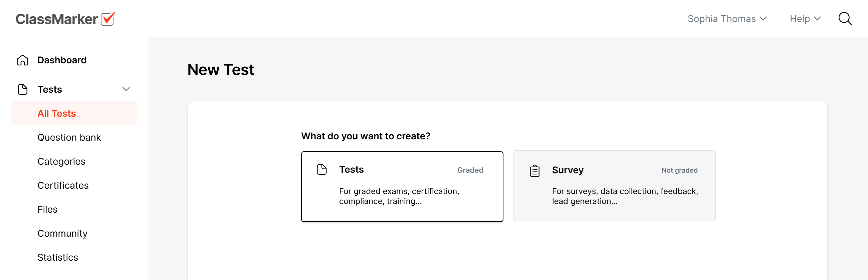This screenshot has width=868, height=280.
Task: Collapse the Tests sidebar section chevron
Action: pyautogui.click(x=126, y=90)
